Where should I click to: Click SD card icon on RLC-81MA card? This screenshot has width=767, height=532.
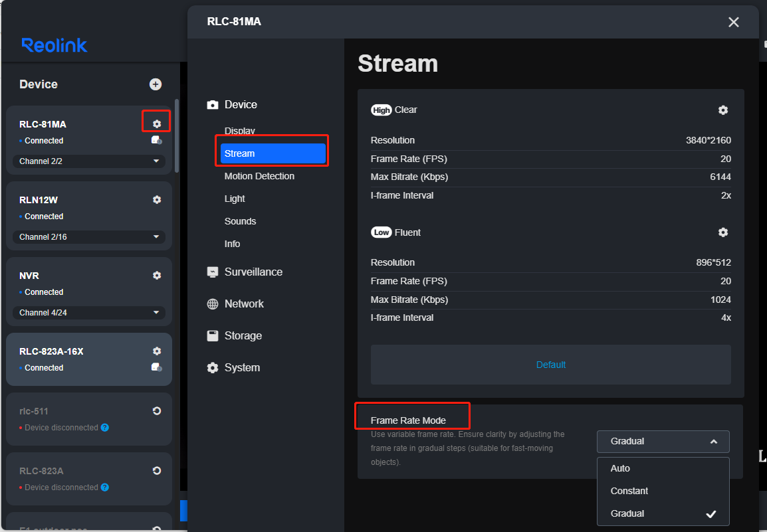(x=157, y=140)
